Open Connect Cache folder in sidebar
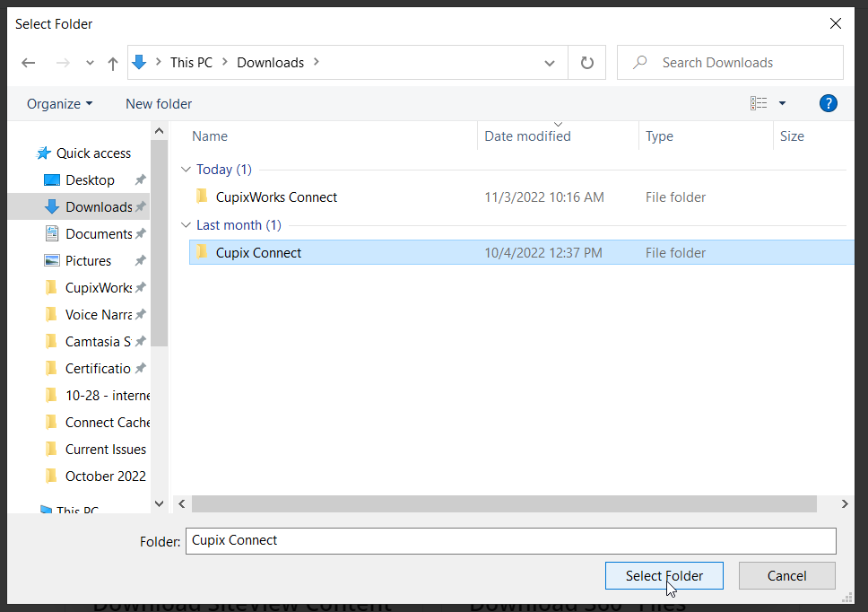This screenshot has height=612, width=868. pos(108,423)
